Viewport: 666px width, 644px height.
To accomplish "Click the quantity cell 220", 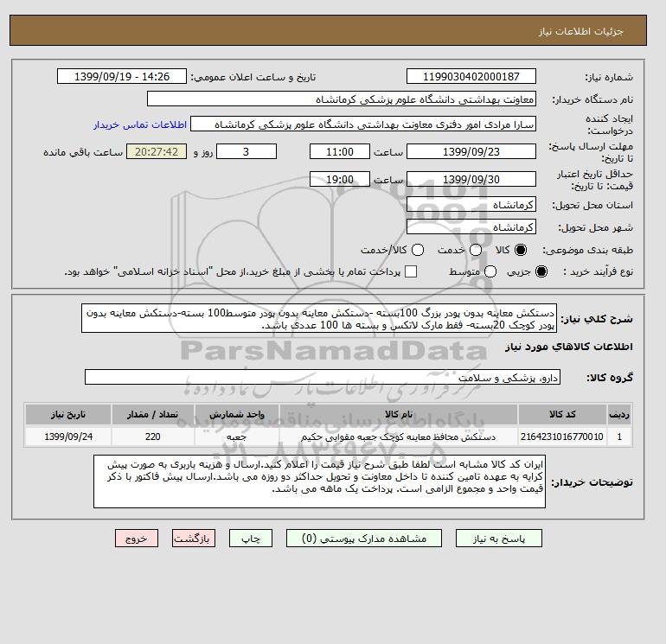I will 153,437.
